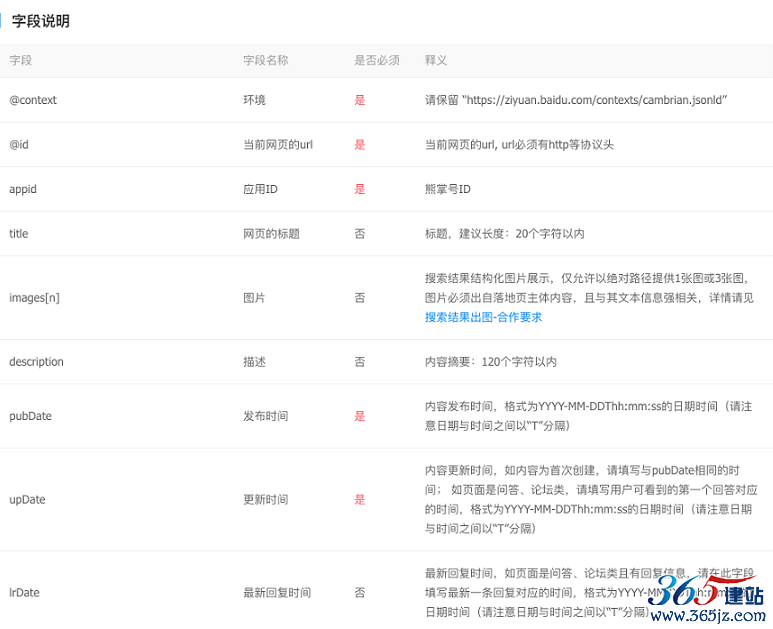Screen dimensions: 773x629
Task: Click the 否 in the title row
Action: click(x=360, y=234)
